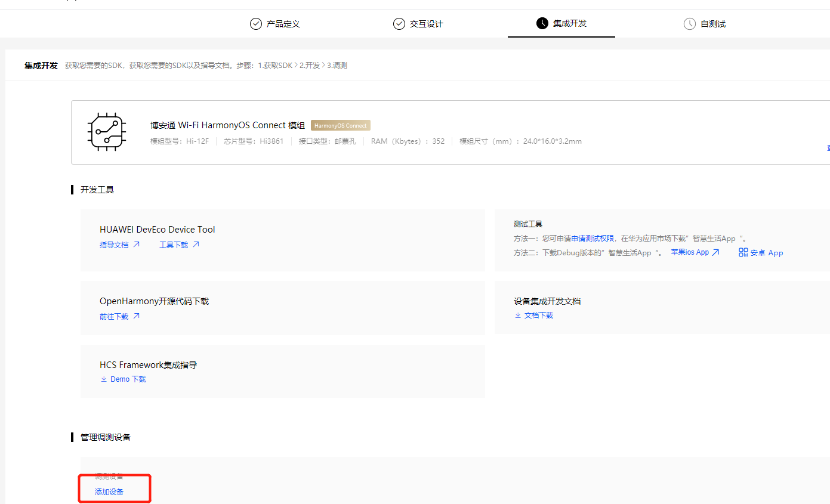830x504 pixels.
Task: Click the checkmark icon beside 产品定义
Action: pos(256,24)
